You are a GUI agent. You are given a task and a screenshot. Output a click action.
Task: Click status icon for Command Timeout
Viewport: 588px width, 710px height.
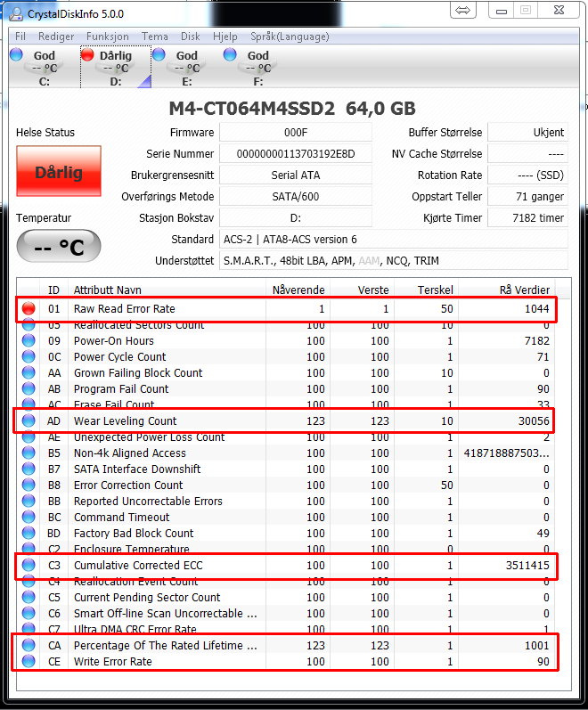[29, 517]
